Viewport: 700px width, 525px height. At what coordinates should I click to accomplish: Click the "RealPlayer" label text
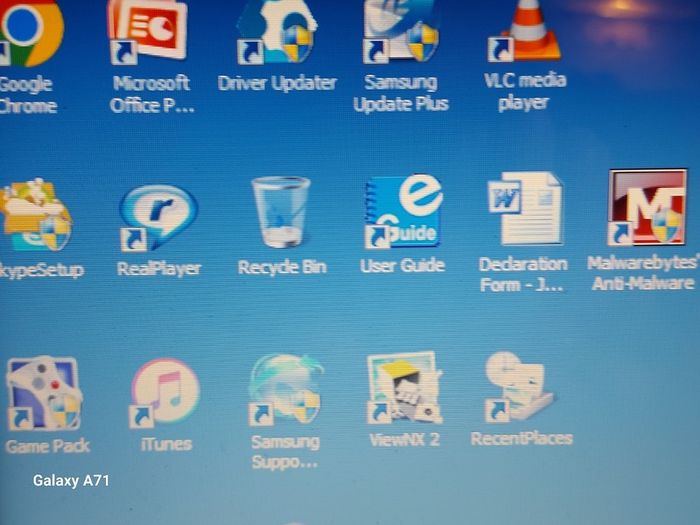[x=159, y=268]
